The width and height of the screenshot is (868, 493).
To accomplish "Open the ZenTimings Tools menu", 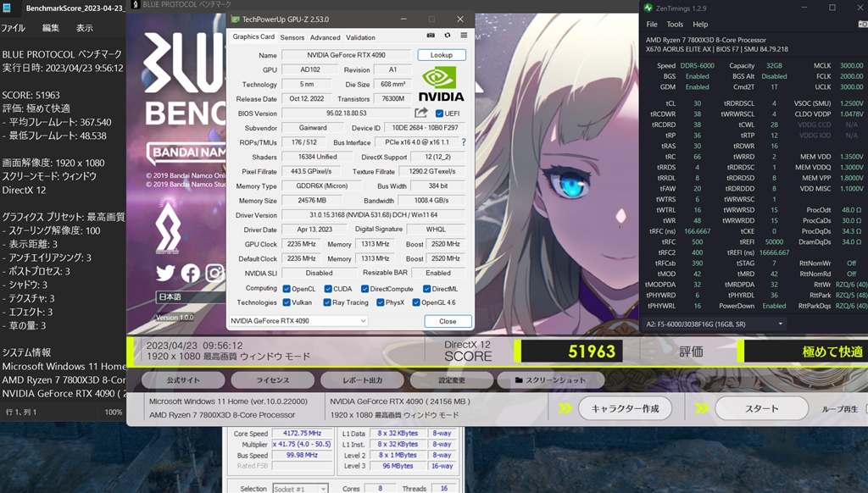I will 675,25.
